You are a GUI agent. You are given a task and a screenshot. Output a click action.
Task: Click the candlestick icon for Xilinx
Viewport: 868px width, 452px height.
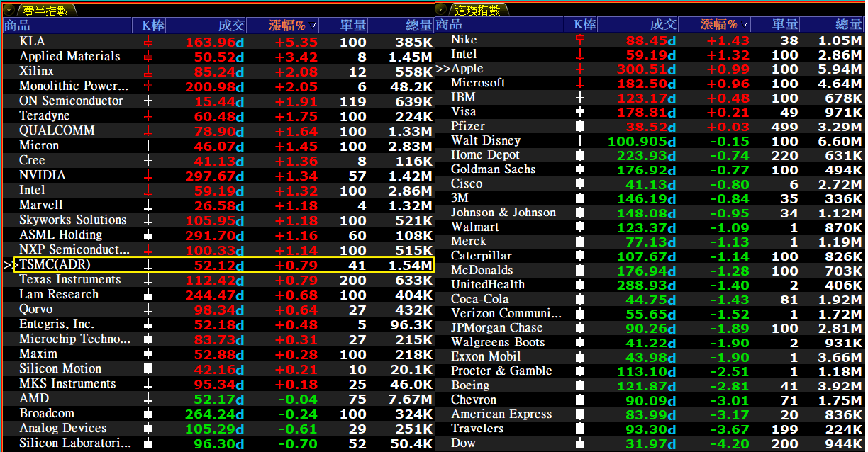(x=148, y=72)
